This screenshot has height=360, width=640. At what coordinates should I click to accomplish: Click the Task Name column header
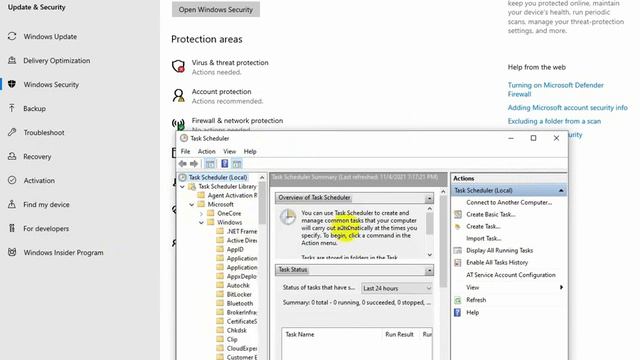300,334
